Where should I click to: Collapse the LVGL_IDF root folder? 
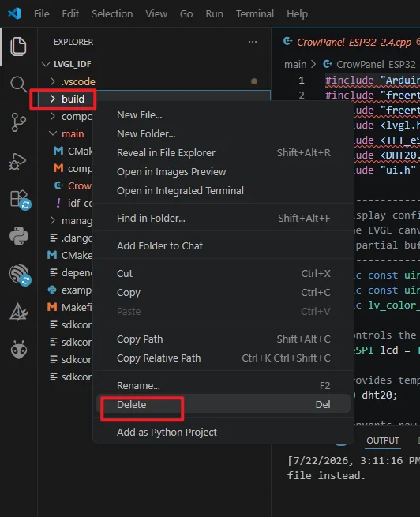click(46, 64)
